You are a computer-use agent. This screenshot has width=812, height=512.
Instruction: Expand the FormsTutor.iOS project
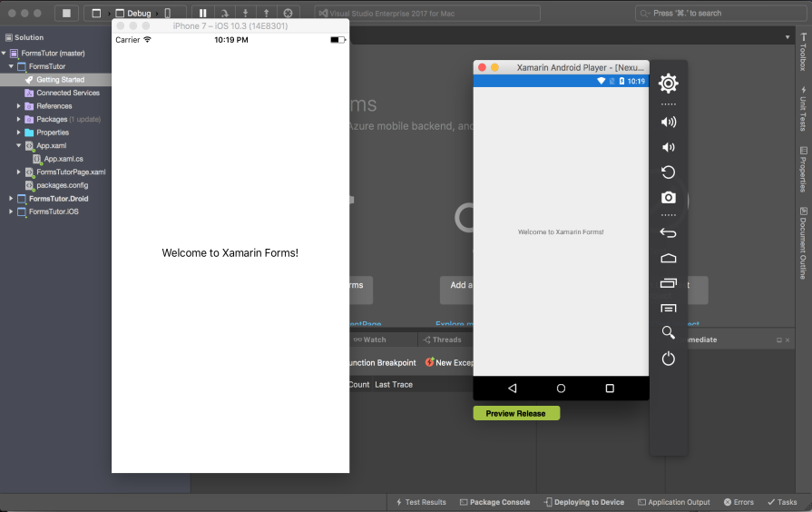point(11,212)
